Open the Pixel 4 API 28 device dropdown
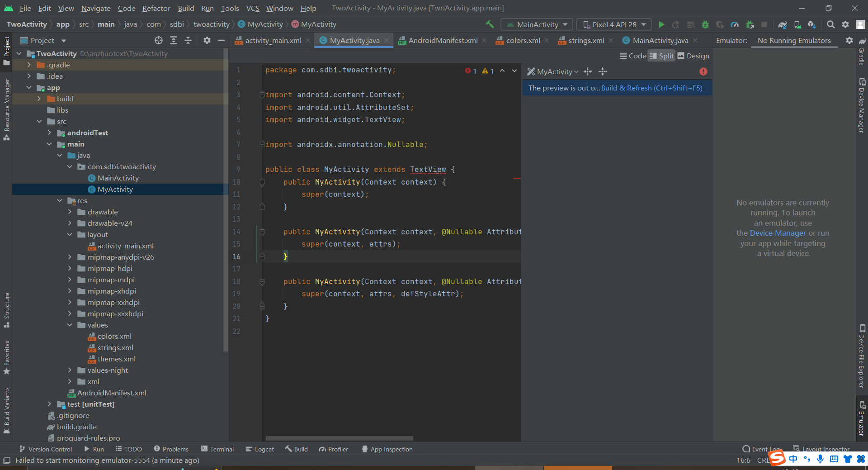This screenshot has width=868, height=470. pos(613,24)
